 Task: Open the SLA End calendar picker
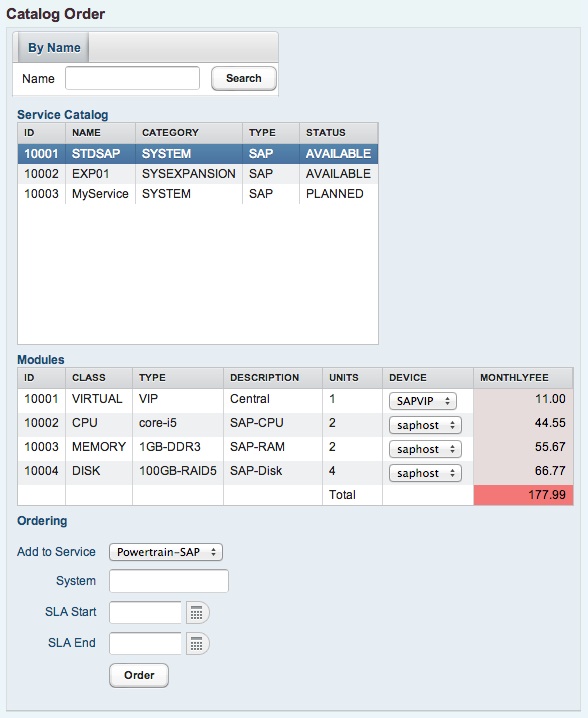click(x=197, y=644)
